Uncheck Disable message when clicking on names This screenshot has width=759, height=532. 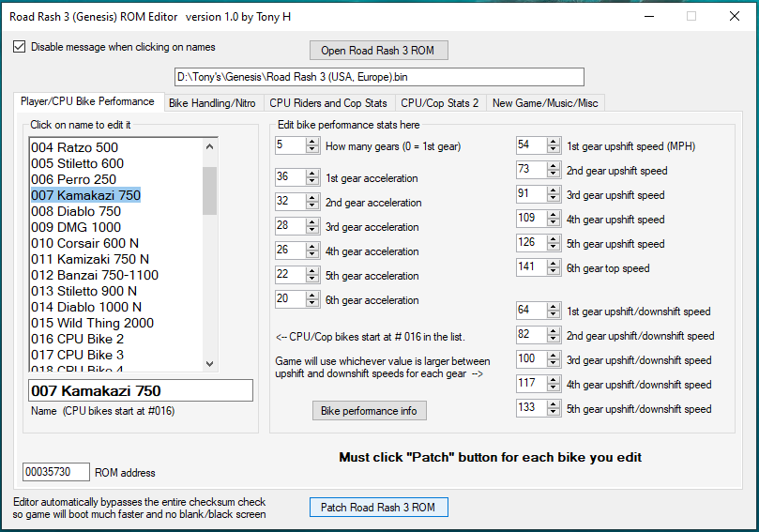coord(20,47)
